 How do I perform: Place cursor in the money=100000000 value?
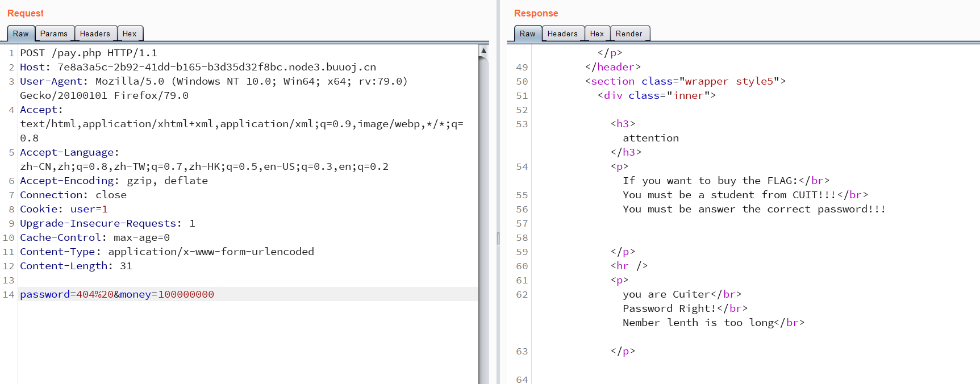186,294
